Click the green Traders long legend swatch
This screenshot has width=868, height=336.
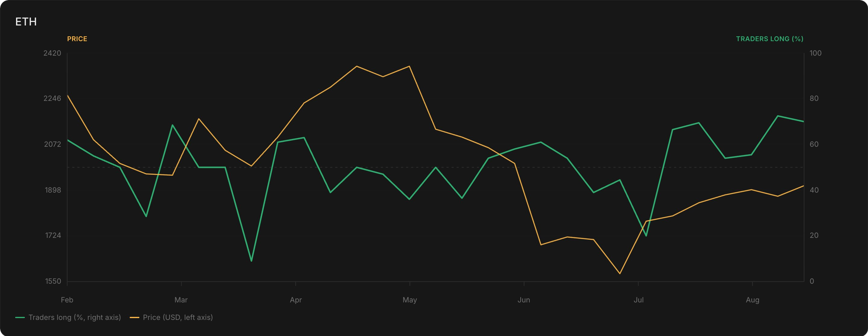[x=20, y=318]
